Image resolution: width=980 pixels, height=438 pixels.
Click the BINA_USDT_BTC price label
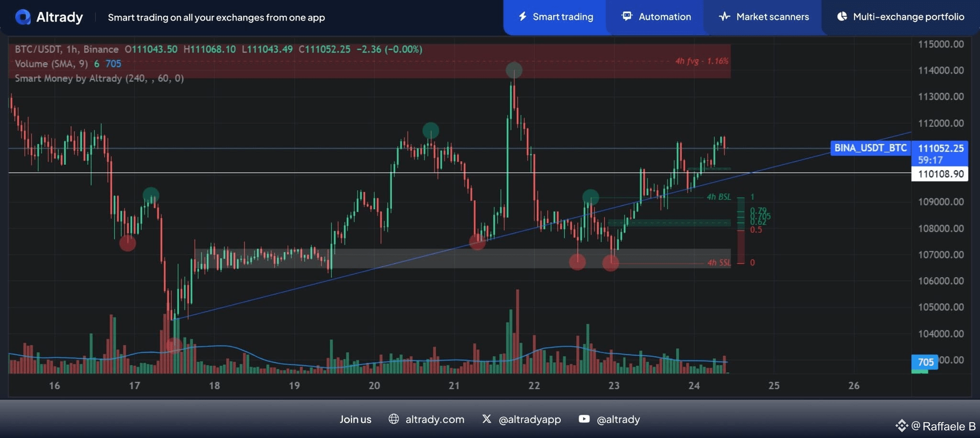(x=870, y=148)
